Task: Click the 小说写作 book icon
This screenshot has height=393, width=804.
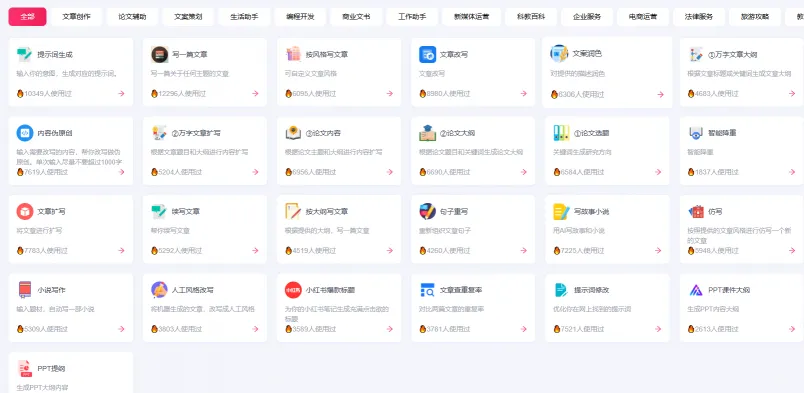Action: point(25,290)
